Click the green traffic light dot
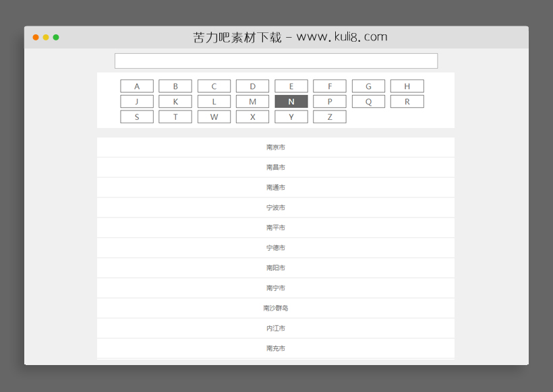 (x=57, y=38)
